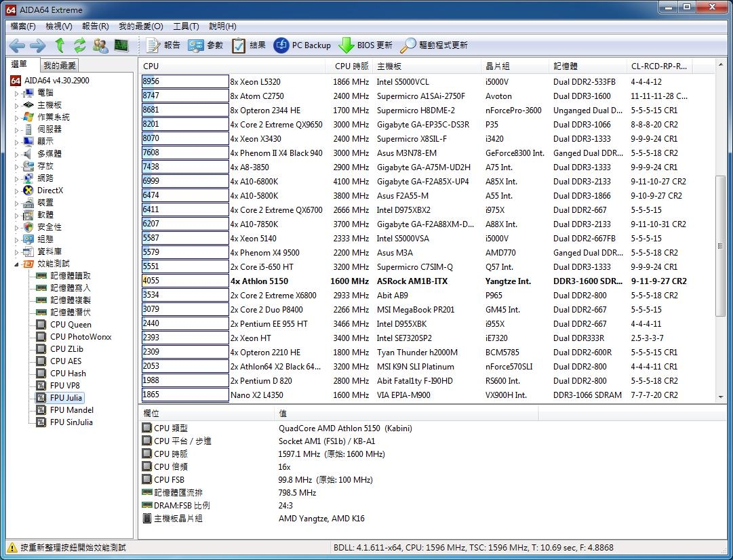
Task: Open the 記憶體複製 benchmark icon
Action: 41,300
